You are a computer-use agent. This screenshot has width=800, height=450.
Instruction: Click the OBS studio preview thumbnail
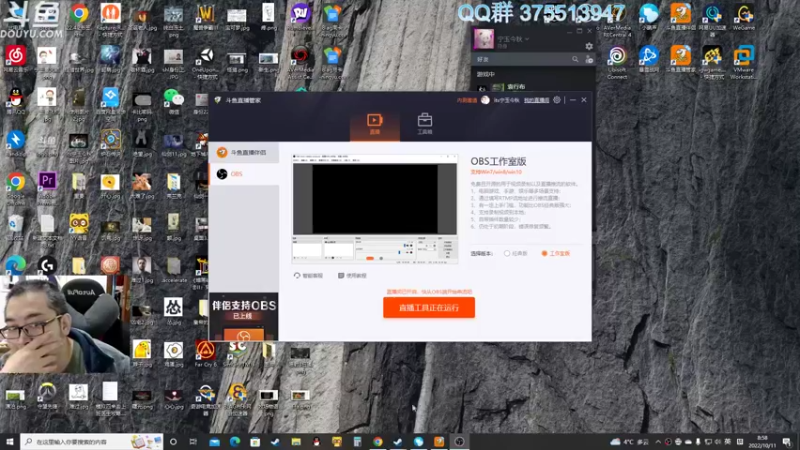pyautogui.click(x=374, y=209)
